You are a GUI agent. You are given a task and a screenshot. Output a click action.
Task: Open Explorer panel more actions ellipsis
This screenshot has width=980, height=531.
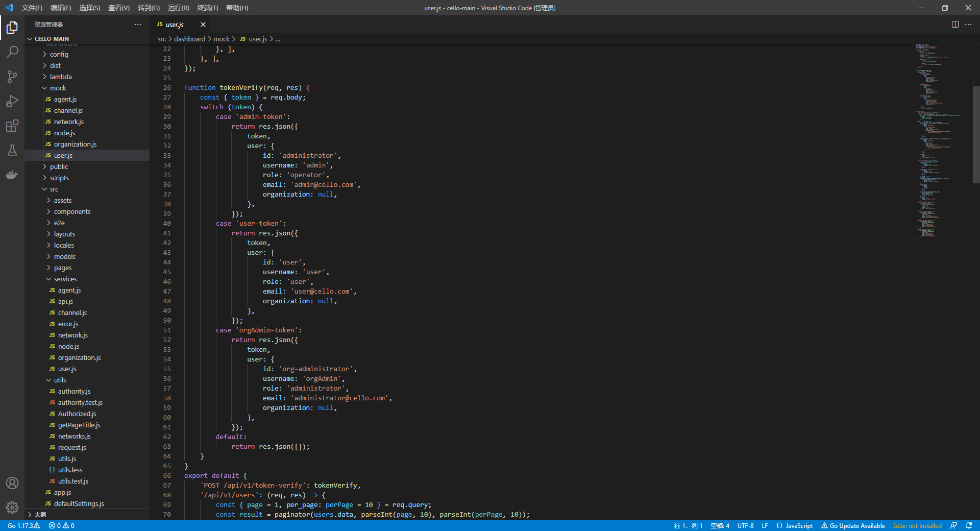click(x=138, y=25)
